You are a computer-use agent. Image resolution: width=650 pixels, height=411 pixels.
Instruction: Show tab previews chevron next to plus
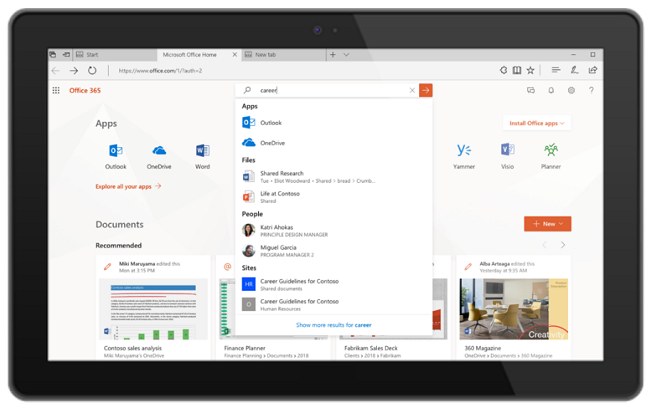346,55
